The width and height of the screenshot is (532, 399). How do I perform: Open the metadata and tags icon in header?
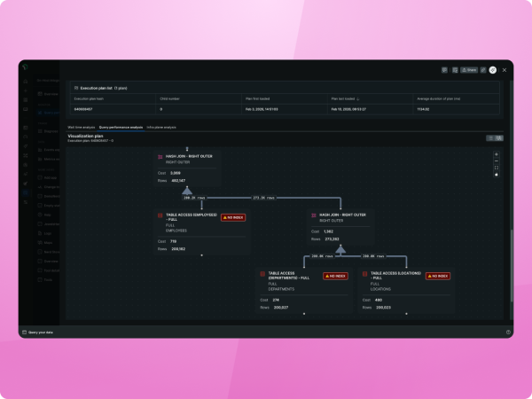[x=455, y=70]
